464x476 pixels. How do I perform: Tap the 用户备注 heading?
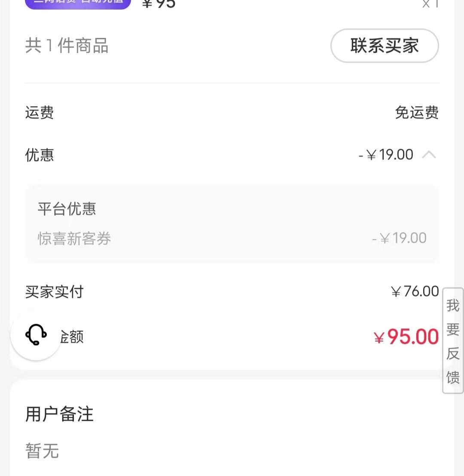(59, 415)
